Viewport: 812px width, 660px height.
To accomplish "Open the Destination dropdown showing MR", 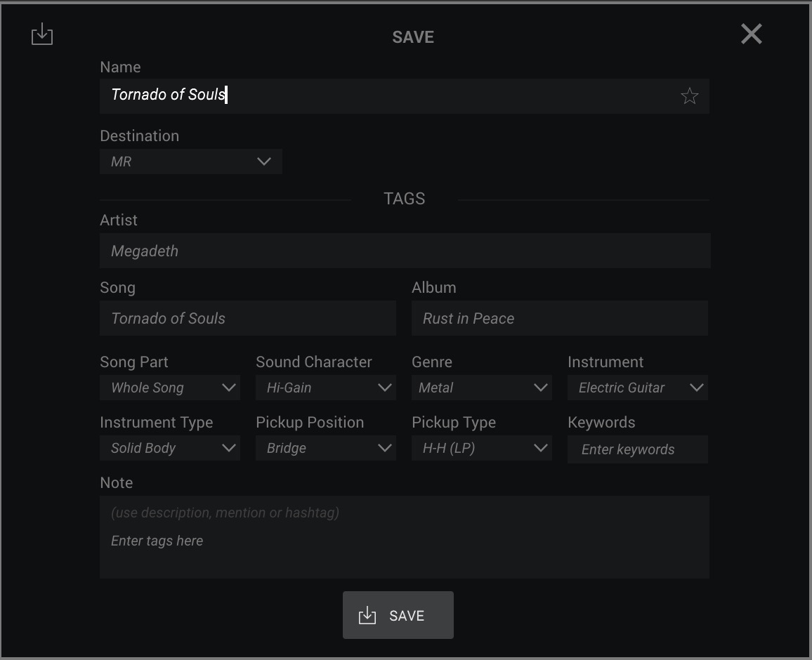I will [191, 161].
